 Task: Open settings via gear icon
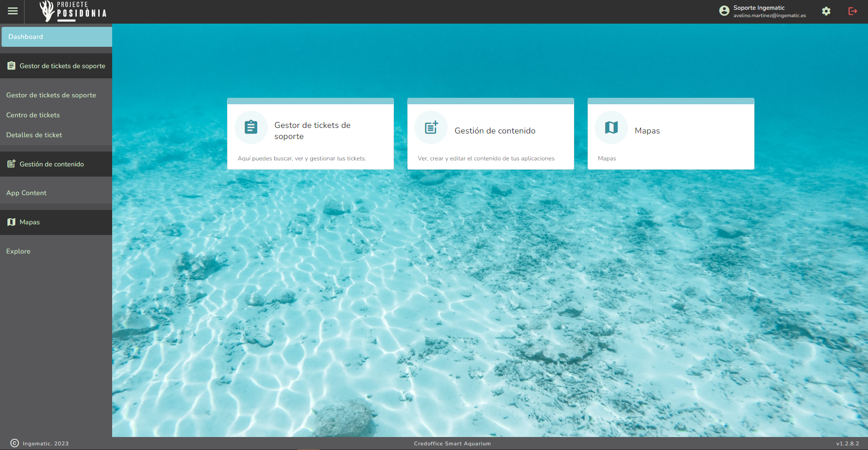pos(826,11)
